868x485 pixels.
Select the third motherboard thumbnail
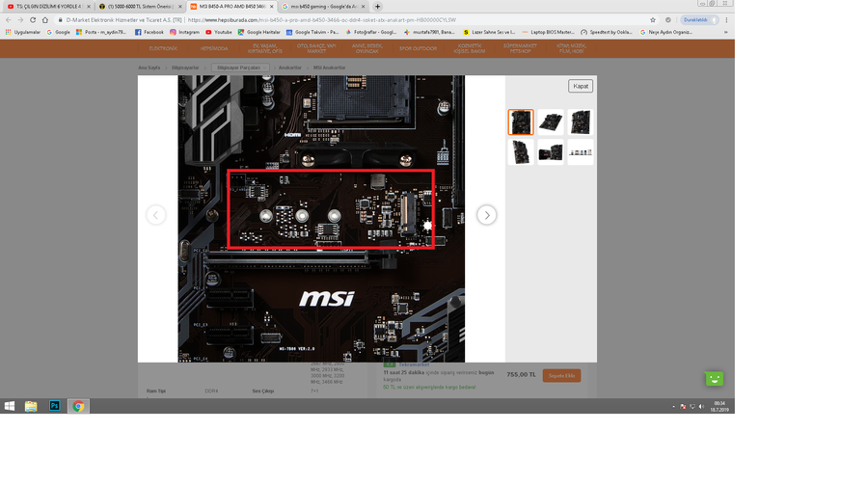pos(581,121)
